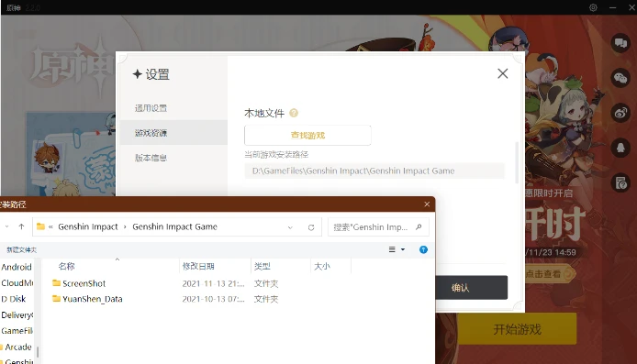This screenshot has width=637, height=364.
Task: Click YuanShen_Data date 2021-10-13 cell
Action: coord(213,299)
